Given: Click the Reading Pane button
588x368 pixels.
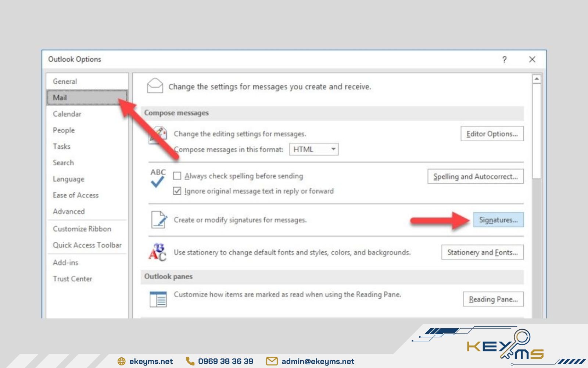Looking at the screenshot, I should (x=493, y=299).
